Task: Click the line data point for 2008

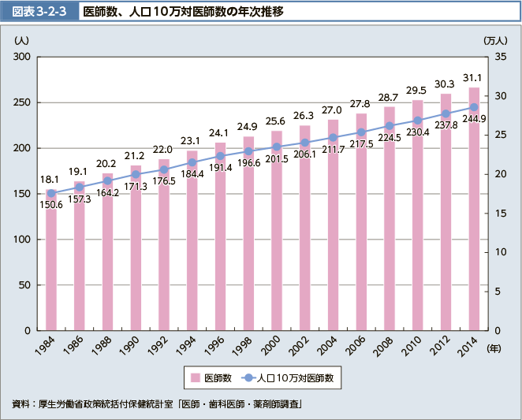Action: coord(390,125)
